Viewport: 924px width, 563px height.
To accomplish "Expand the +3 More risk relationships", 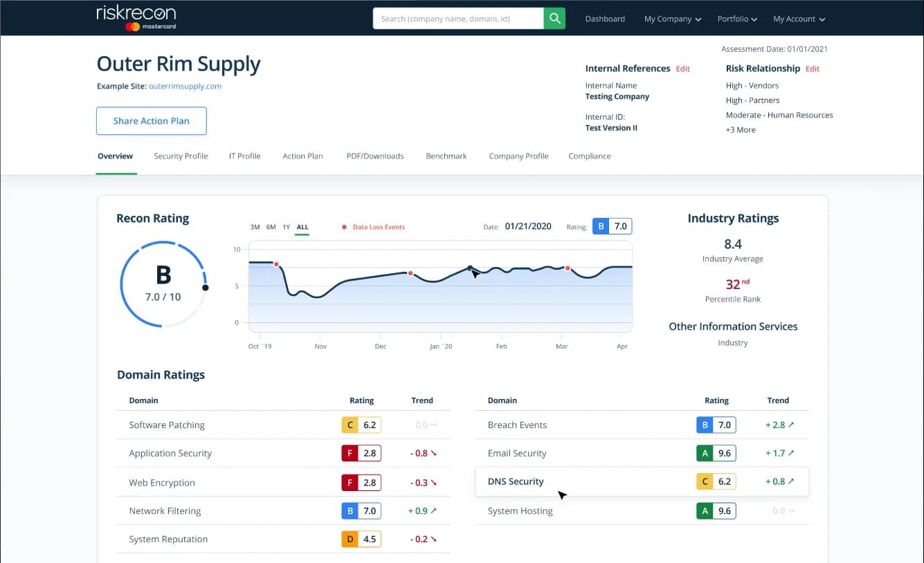I will (x=741, y=130).
